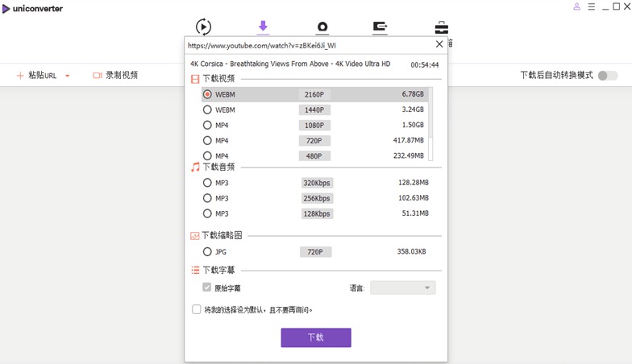Maximize the uniconverter window
This screenshot has height=364, width=632.
click(616, 6)
